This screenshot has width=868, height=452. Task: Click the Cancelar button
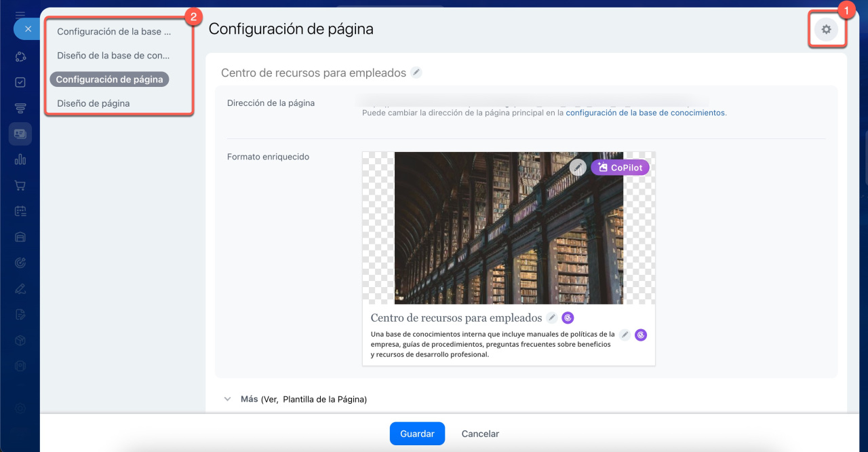pyautogui.click(x=480, y=434)
